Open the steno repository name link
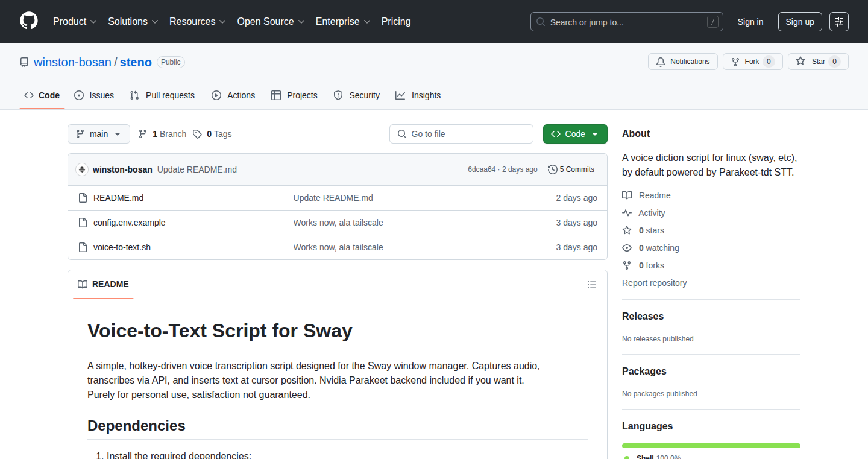Image resolution: width=868 pixels, height=459 pixels. coord(136,62)
